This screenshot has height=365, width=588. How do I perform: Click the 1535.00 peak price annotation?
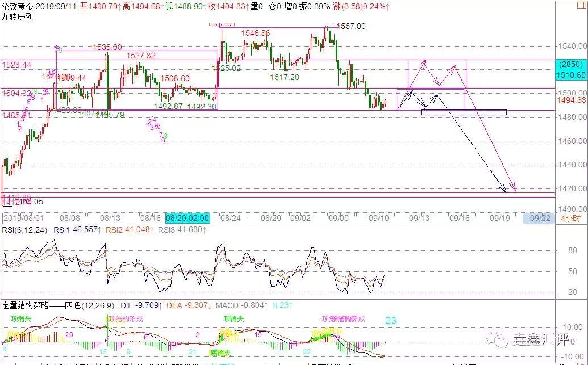[x=107, y=47]
